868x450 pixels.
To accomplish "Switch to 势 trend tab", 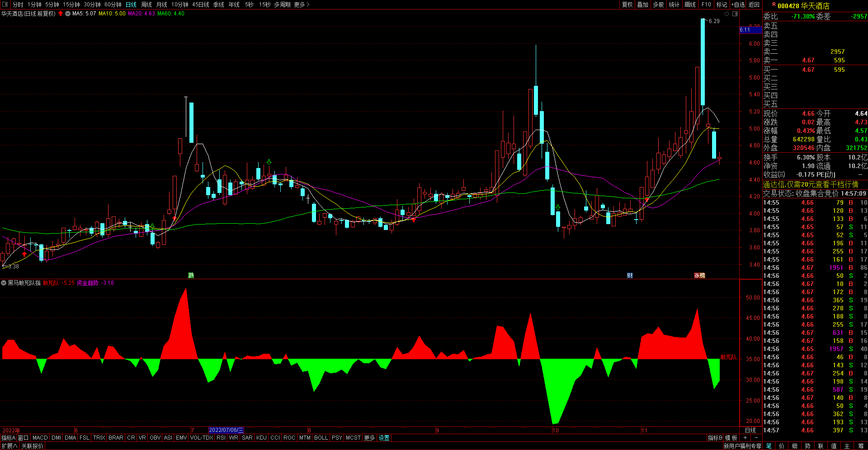I will [808, 446].
